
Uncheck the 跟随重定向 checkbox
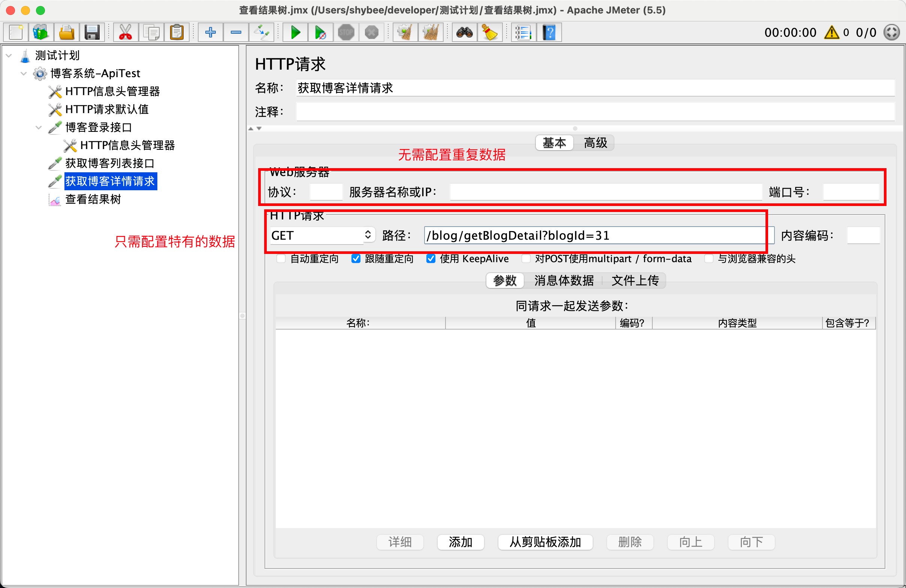point(356,259)
